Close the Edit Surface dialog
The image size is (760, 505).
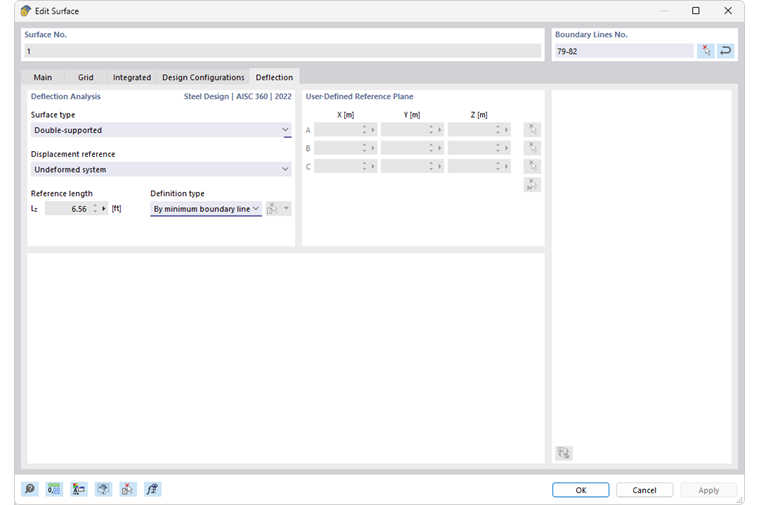click(728, 11)
